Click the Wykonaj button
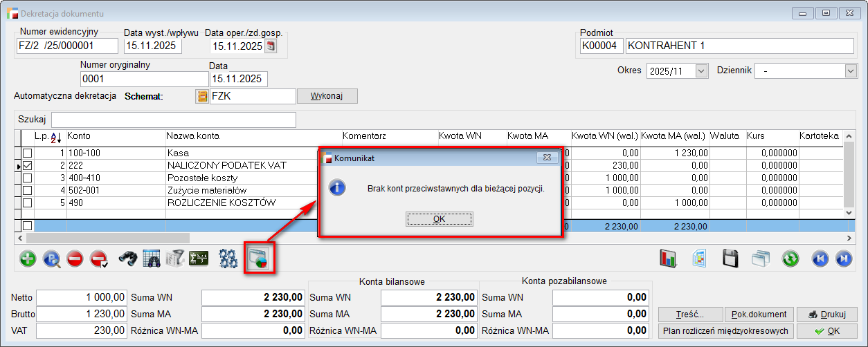868x347 pixels. [327, 96]
